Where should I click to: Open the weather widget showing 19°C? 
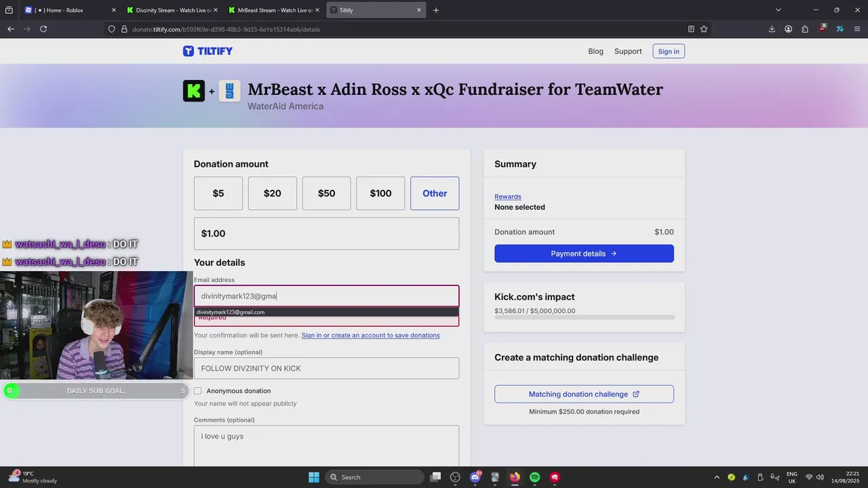33,477
